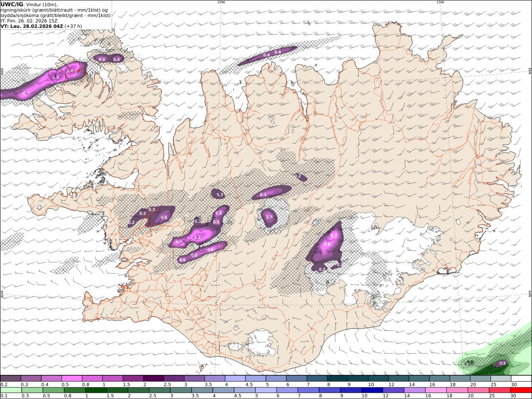532x399 pixels.
Task: Pick the white 30 swatch in the upper scale
Action: (521, 378)
